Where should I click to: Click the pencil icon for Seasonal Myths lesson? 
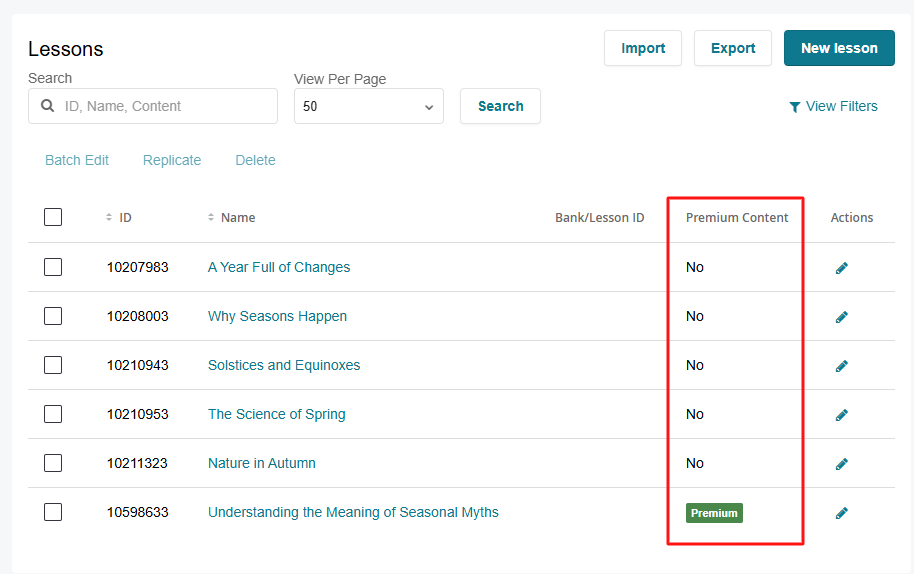[x=842, y=513]
